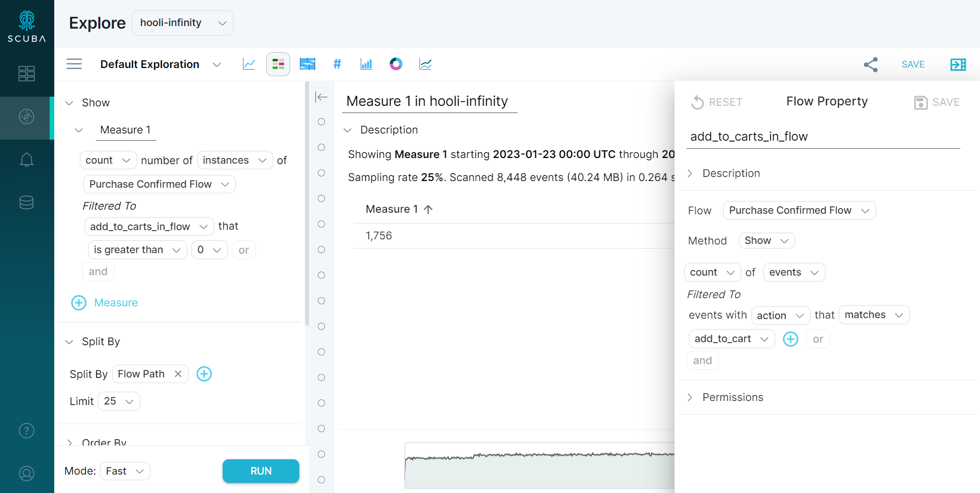Image resolution: width=980 pixels, height=493 pixels.
Task: Add another add_to_cart value with plus
Action: [x=791, y=339]
